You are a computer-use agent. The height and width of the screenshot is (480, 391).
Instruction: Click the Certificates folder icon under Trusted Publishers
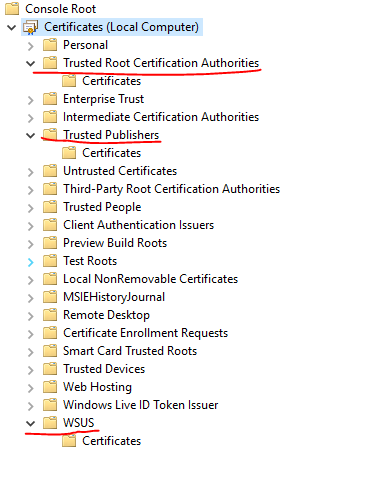(69, 153)
